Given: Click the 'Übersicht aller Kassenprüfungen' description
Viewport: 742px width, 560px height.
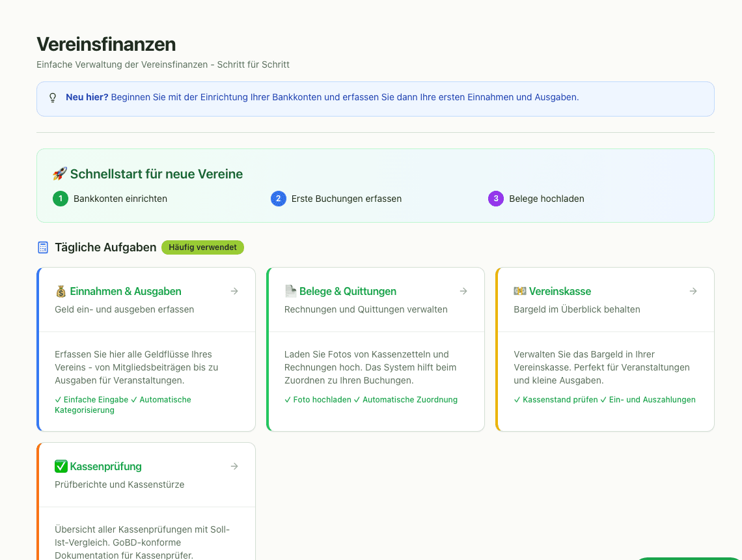Looking at the screenshot, I should coord(142,542).
